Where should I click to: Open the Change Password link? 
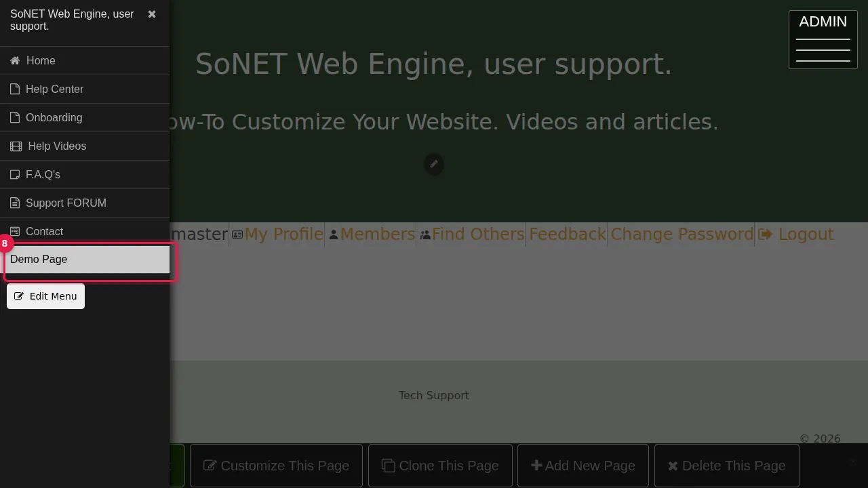pyautogui.click(x=682, y=235)
